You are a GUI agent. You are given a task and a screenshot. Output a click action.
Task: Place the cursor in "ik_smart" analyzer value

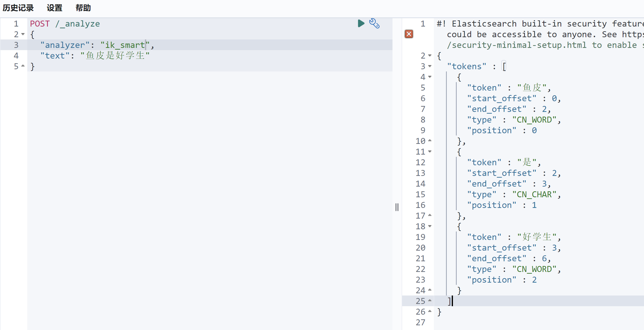[x=125, y=45]
